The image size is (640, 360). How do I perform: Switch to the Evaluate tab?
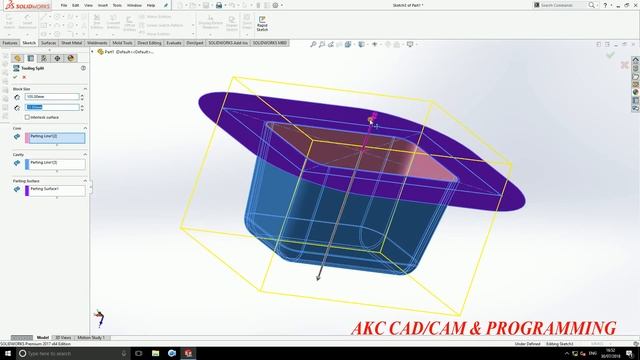[173, 43]
